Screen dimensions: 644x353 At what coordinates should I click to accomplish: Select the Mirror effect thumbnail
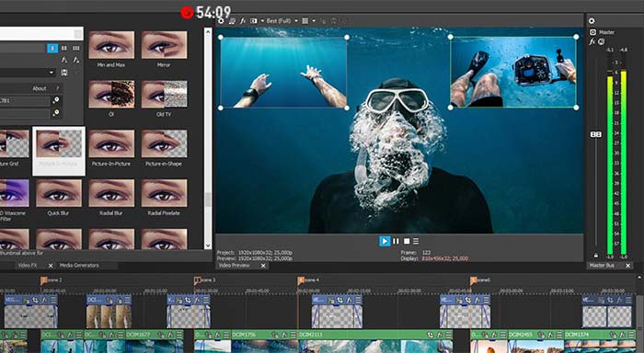coord(164,45)
